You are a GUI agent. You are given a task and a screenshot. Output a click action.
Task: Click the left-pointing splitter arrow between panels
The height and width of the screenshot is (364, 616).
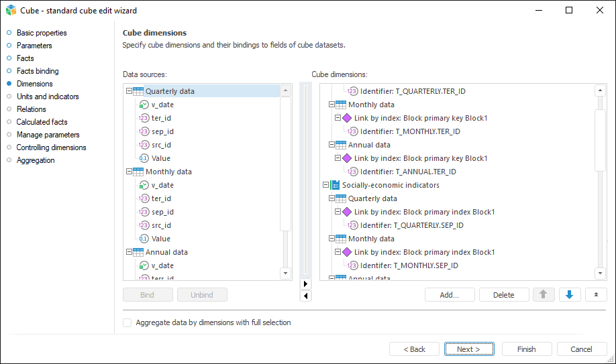pos(306,296)
